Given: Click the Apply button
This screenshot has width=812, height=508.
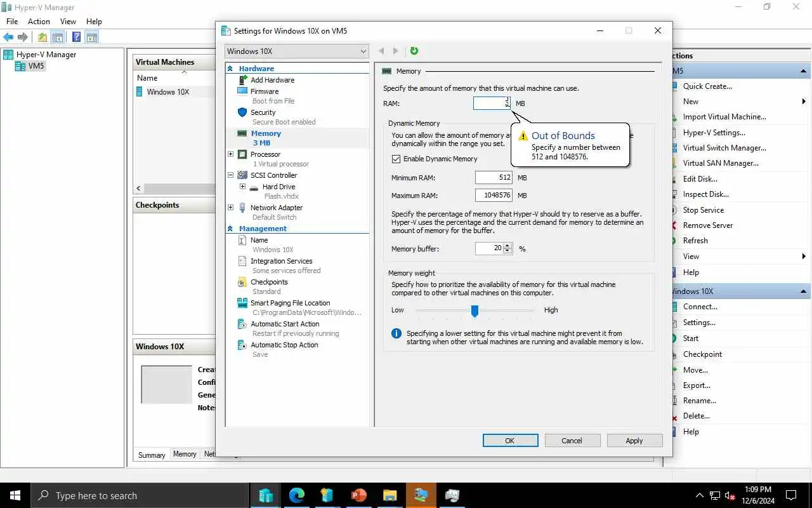Looking at the screenshot, I should tap(634, 441).
